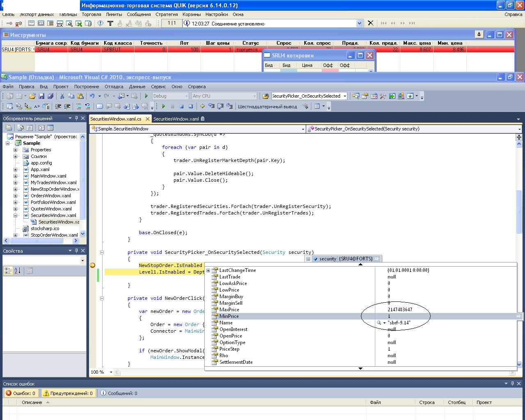
Task: Pin the security {SRU4@FORTS} datatip
Action: point(377,259)
